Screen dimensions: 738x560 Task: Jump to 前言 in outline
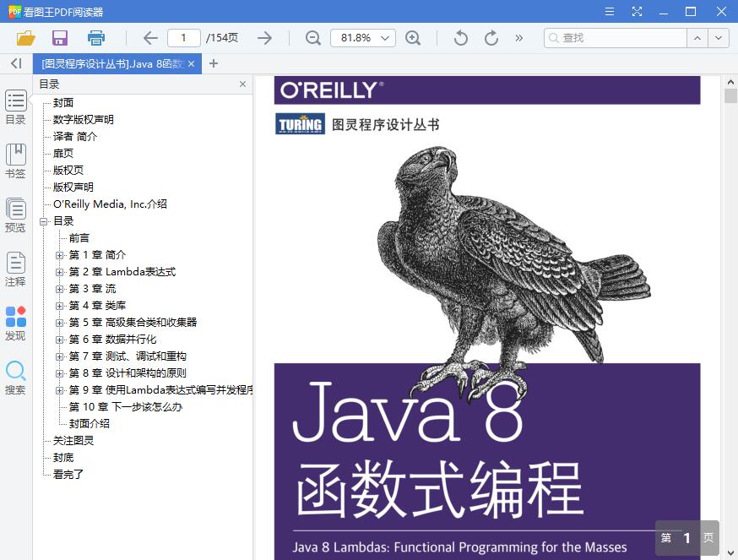79,238
